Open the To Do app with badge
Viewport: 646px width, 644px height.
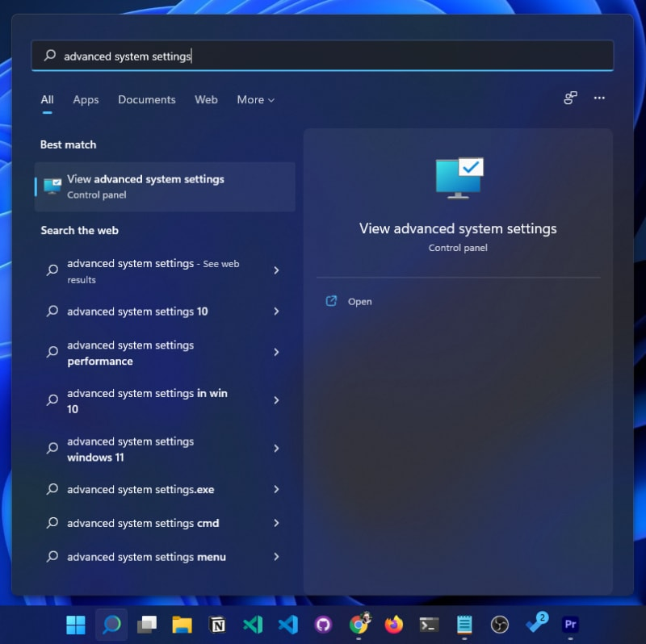(x=537, y=622)
